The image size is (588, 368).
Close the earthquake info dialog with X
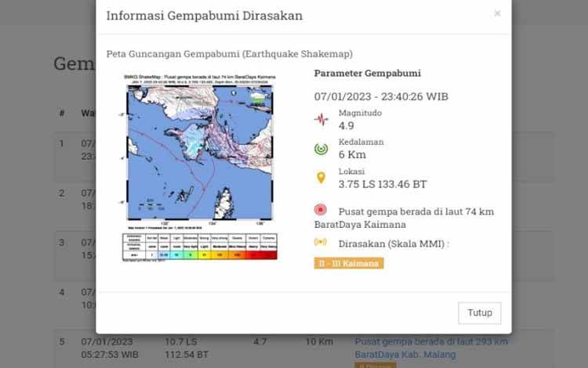(497, 13)
